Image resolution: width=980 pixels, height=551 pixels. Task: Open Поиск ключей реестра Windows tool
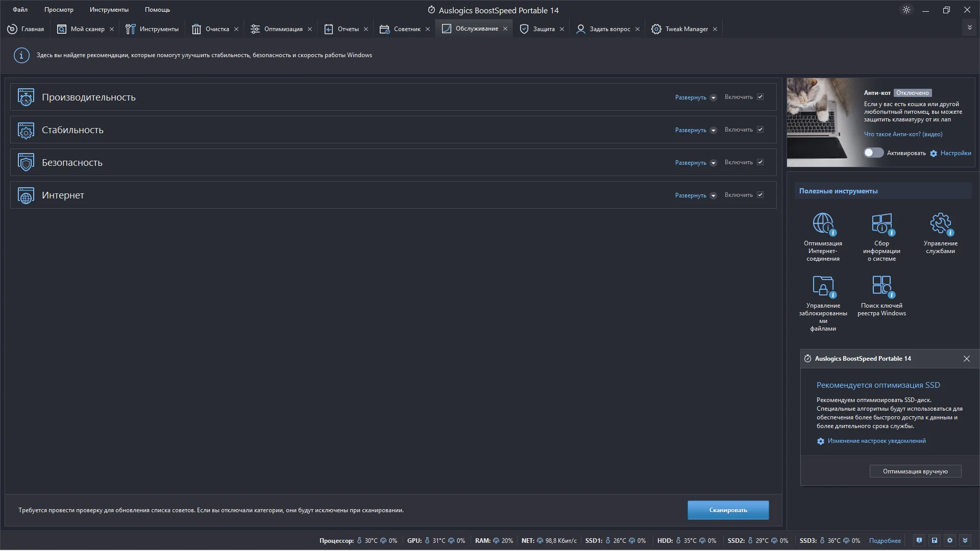[881, 296]
